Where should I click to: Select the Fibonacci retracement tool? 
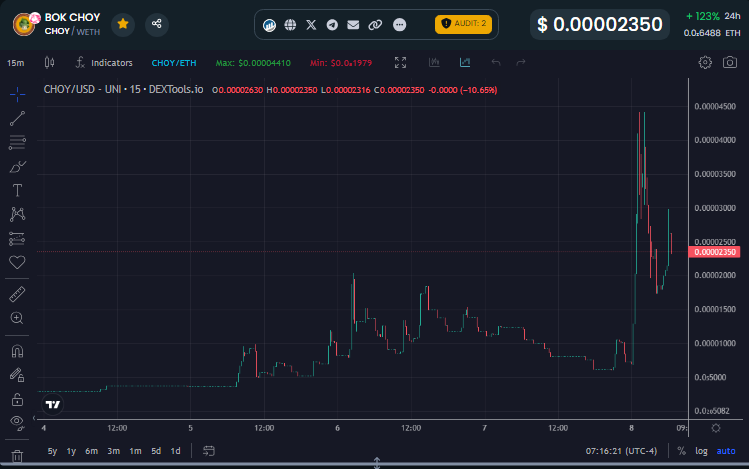pos(17,142)
